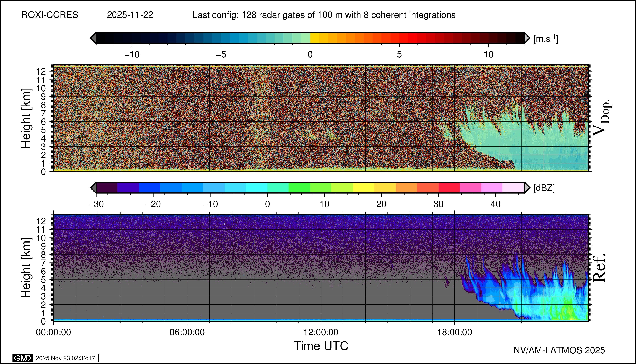
Task: Click the 00:00:00 time axis label
Action: coord(53,332)
